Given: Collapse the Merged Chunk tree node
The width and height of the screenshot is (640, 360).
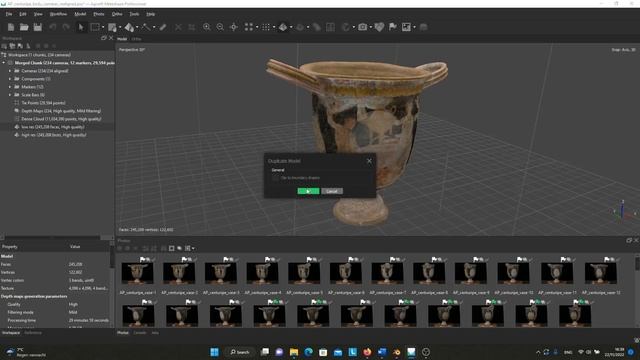Looking at the screenshot, I should (4, 63).
